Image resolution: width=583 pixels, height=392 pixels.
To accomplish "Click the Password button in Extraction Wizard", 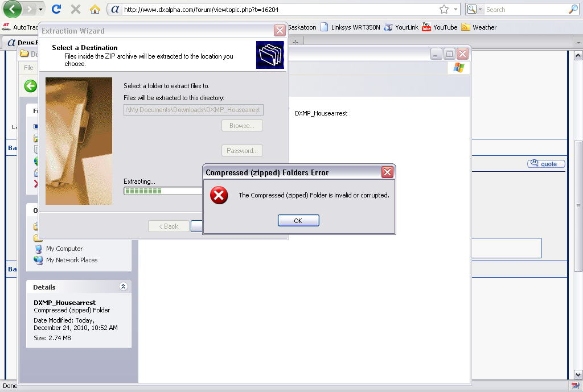I will pyautogui.click(x=242, y=150).
